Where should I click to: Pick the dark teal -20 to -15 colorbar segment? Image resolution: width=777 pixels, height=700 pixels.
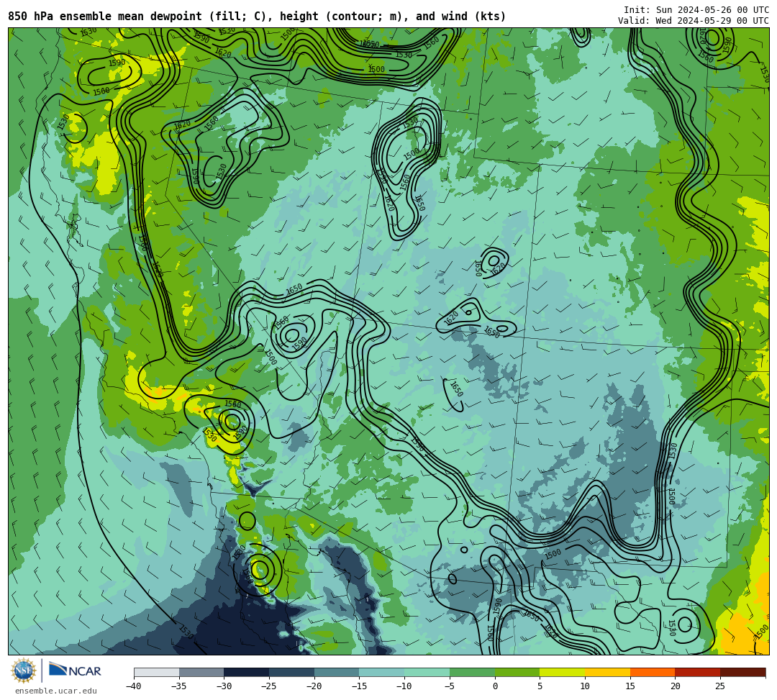point(337,672)
